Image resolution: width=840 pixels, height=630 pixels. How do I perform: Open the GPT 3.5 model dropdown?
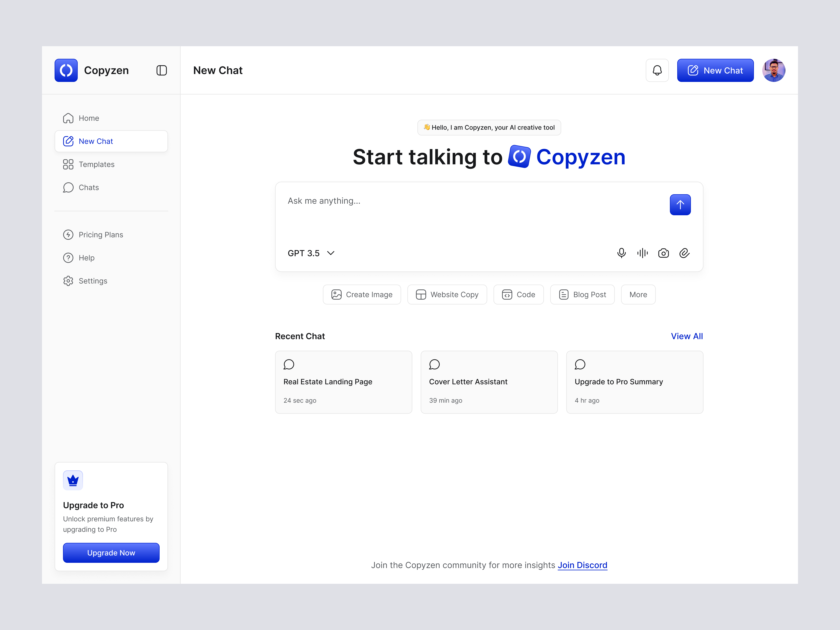tap(311, 253)
